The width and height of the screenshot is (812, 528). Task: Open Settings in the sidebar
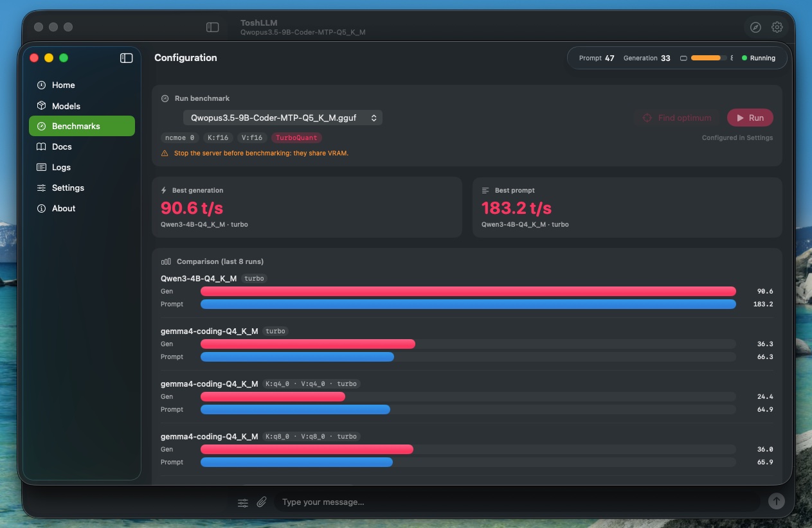tap(82, 188)
